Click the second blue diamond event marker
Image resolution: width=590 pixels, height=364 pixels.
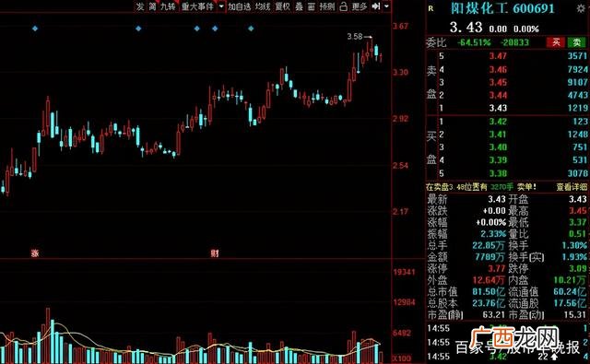138,29
